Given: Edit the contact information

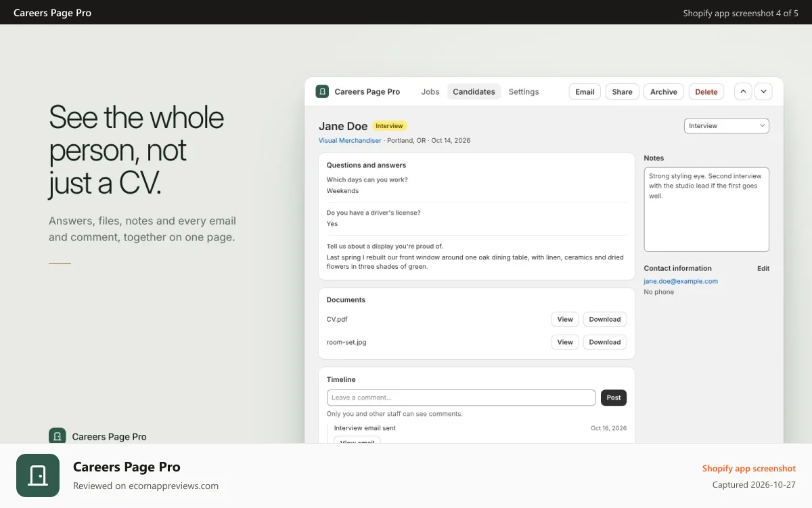Looking at the screenshot, I should point(763,268).
